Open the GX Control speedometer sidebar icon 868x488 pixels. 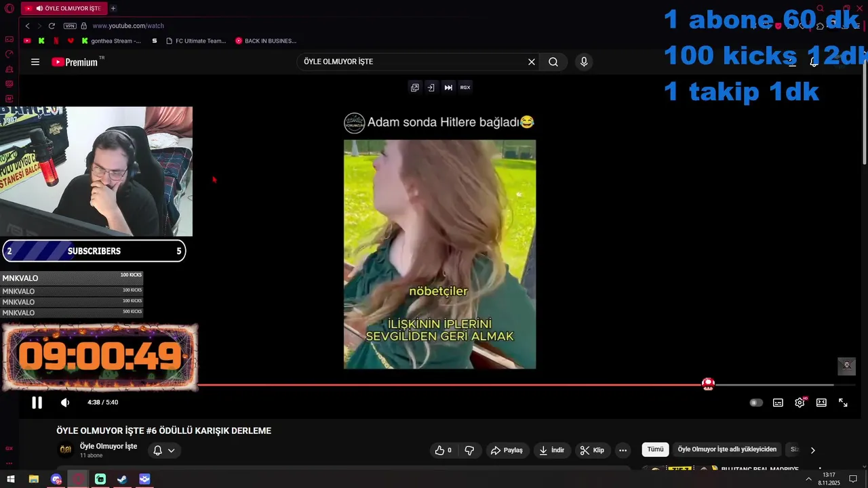(x=9, y=54)
